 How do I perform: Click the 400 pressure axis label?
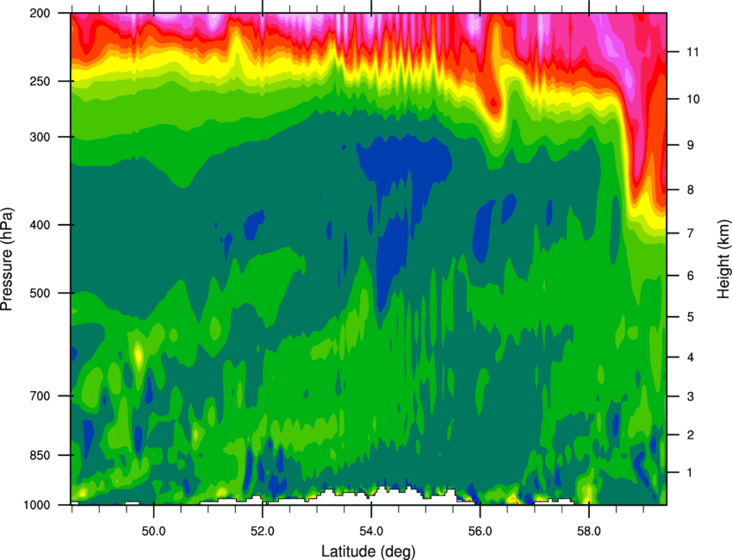click(x=40, y=225)
